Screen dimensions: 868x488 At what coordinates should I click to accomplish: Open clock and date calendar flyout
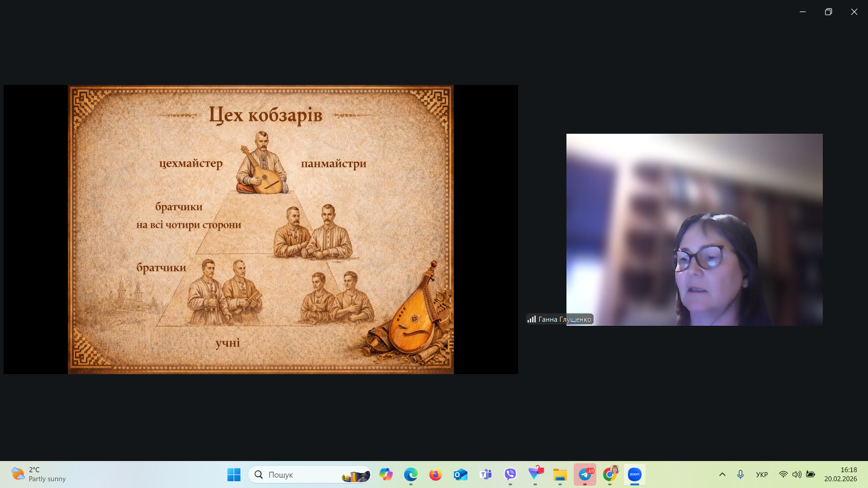point(840,474)
